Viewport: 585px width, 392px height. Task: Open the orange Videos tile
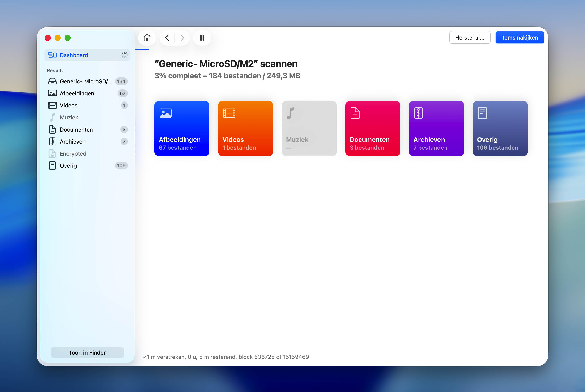pyautogui.click(x=245, y=129)
